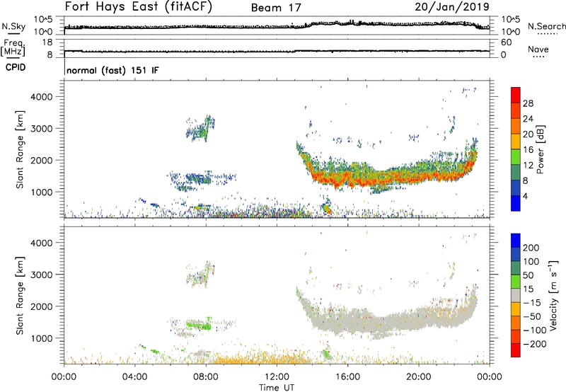Screen dimensions: 566x392
Task: Click the N.Search legend label
Action: (x=547, y=26)
